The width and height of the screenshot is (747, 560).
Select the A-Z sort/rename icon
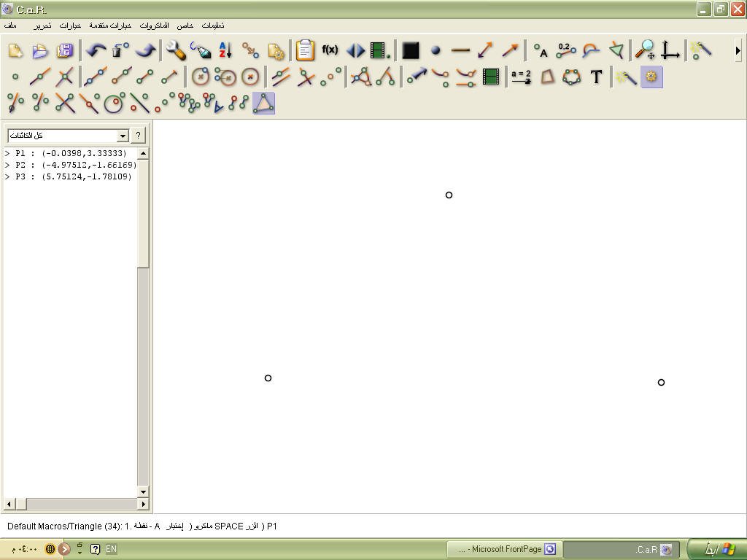[x=225, y=50]
